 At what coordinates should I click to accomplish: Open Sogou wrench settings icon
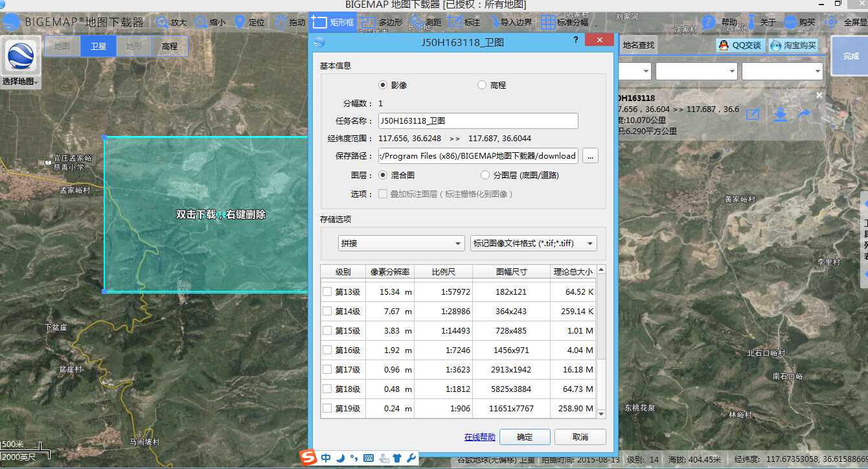(411, 458)
